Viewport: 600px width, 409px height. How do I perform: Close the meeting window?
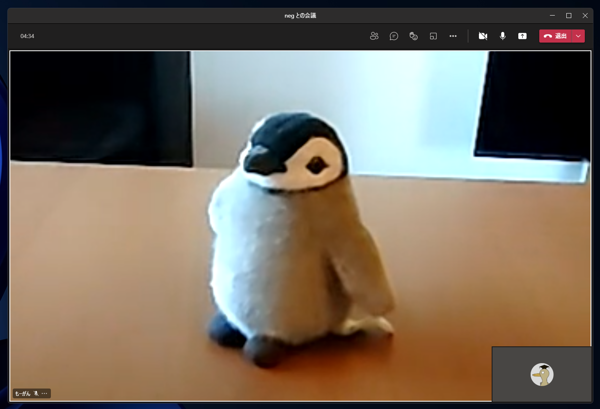585,16
